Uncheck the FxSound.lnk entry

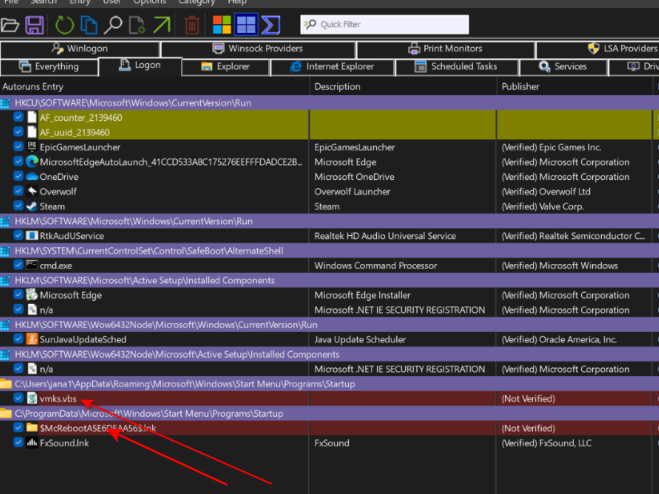click(18, 442)
